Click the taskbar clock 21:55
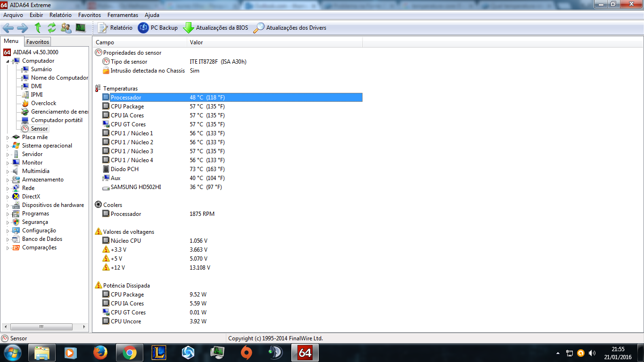Viewport: 644px width, 362px height. pos(618,349)
